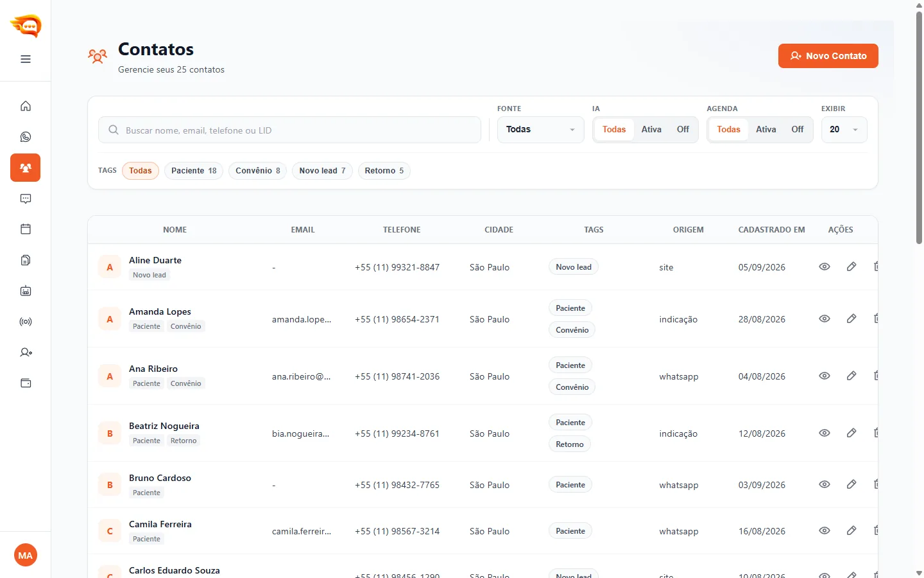Click the app logo at the top of the sidebar
The height and width of the screenshot is (578, 924).
click(x=26, y=26)
